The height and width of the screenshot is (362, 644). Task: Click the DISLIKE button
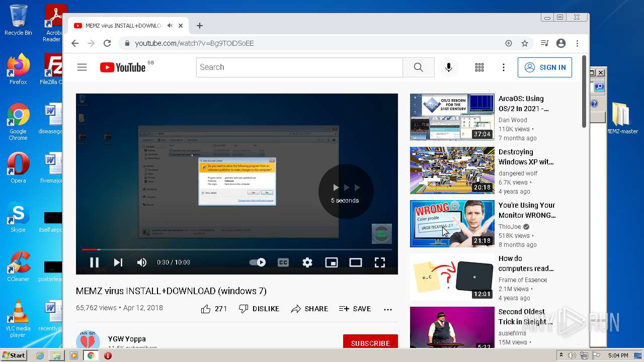259,309
